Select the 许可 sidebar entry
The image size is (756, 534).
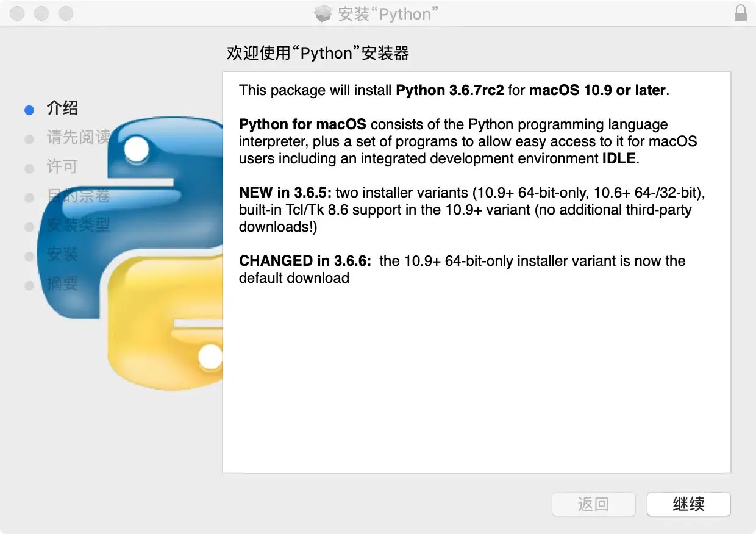(x=62, y=168)
